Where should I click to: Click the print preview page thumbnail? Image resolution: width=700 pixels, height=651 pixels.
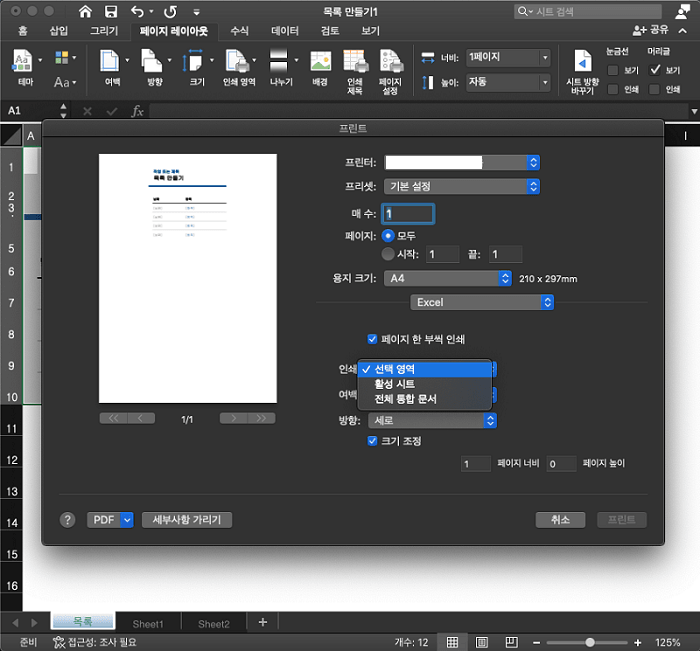click(188, 279)
